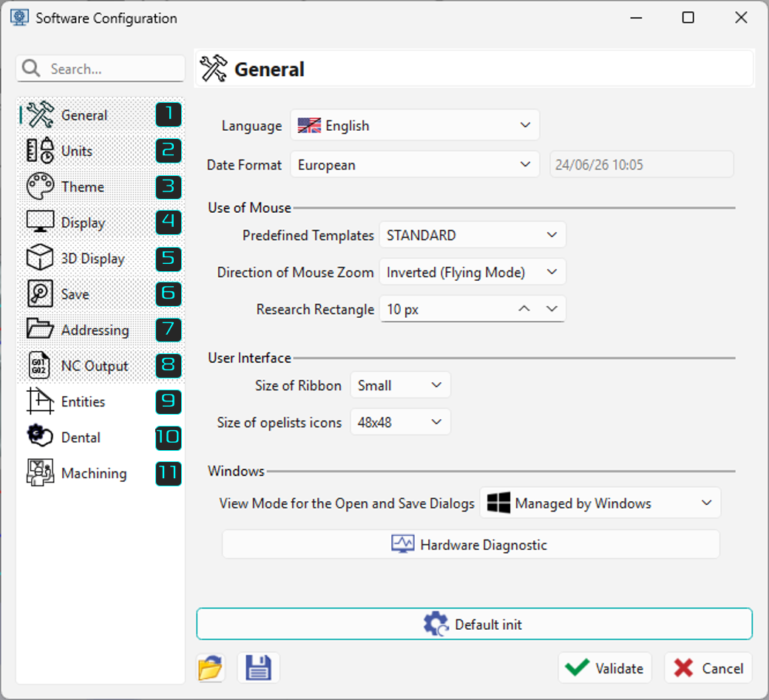
Task: Increase the Research Rectangle value with up arrow
Action: pyautogui.click(x=524, y=309)
